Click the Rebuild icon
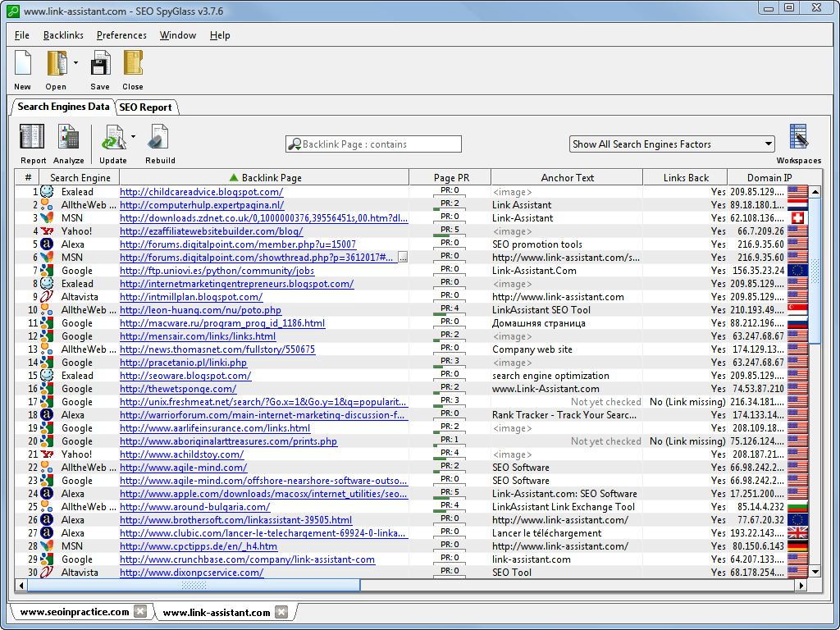This screenshot has height=630, width=840. [x=159, y=137]
